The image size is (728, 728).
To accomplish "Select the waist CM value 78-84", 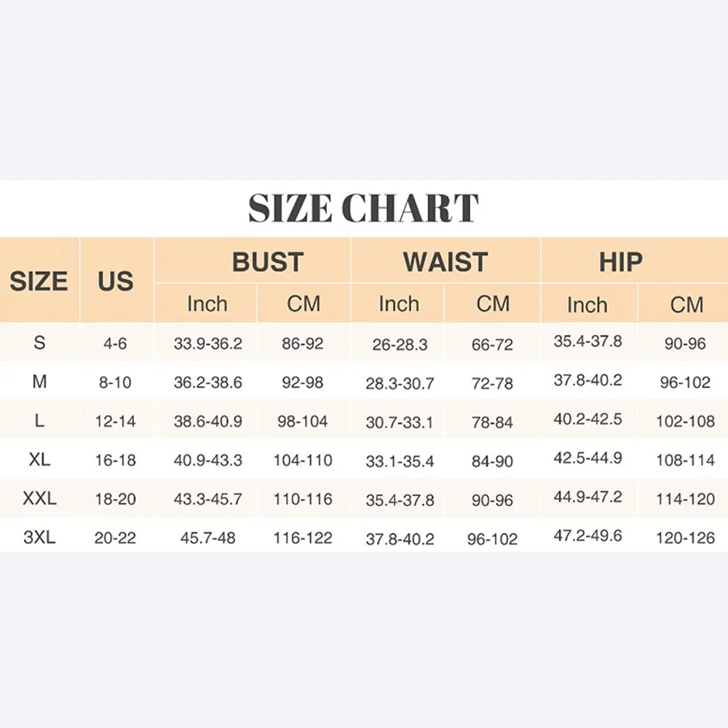I will pyautogui.click(x=492, y=422).
